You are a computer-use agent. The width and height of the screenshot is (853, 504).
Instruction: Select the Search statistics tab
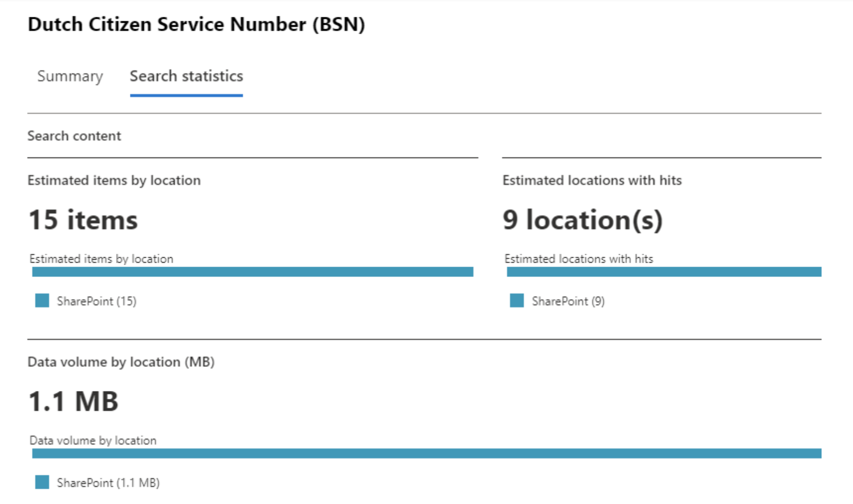[186, 76]
